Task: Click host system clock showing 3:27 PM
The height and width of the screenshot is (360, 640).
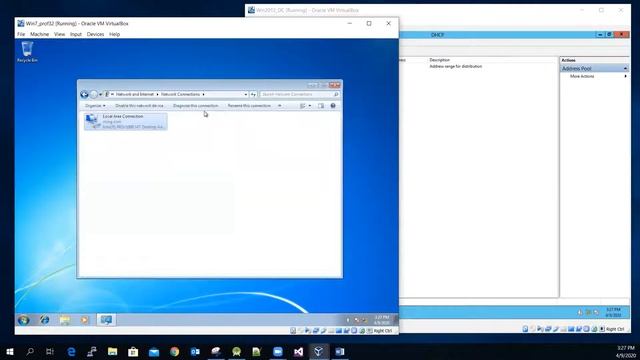Action: coord(625,351)
